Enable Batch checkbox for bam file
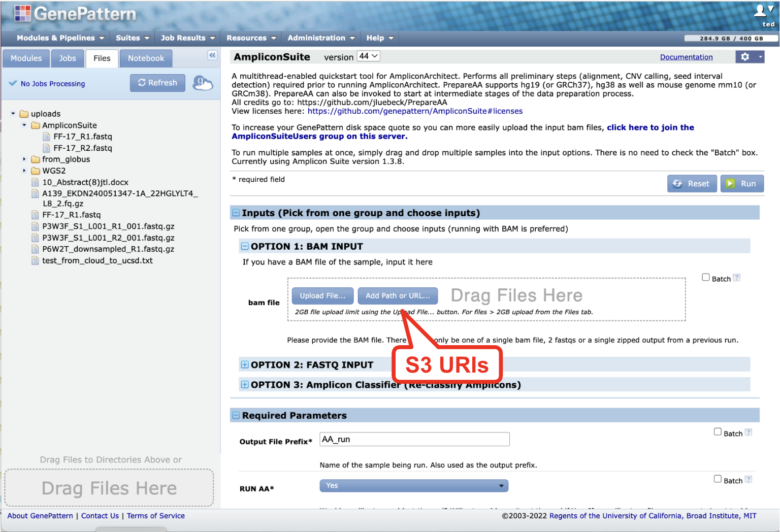The height and width of the screenshot is (532, 780). coord(706,277)
